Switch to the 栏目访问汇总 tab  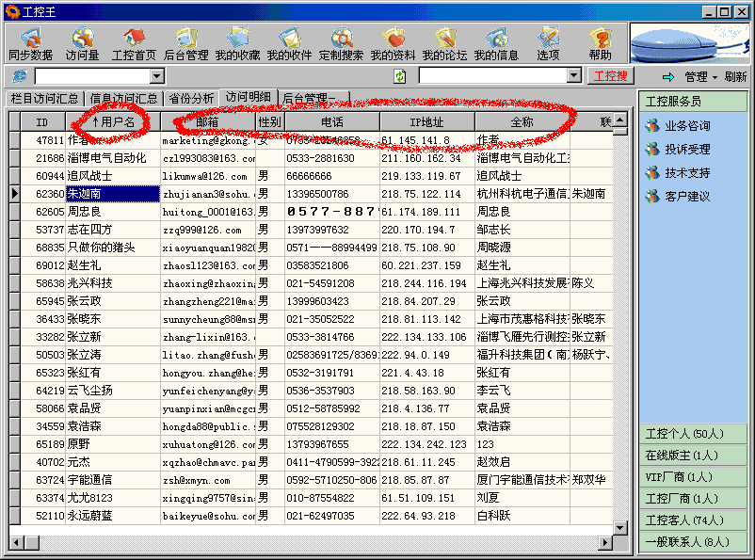(x=44, y=98)
